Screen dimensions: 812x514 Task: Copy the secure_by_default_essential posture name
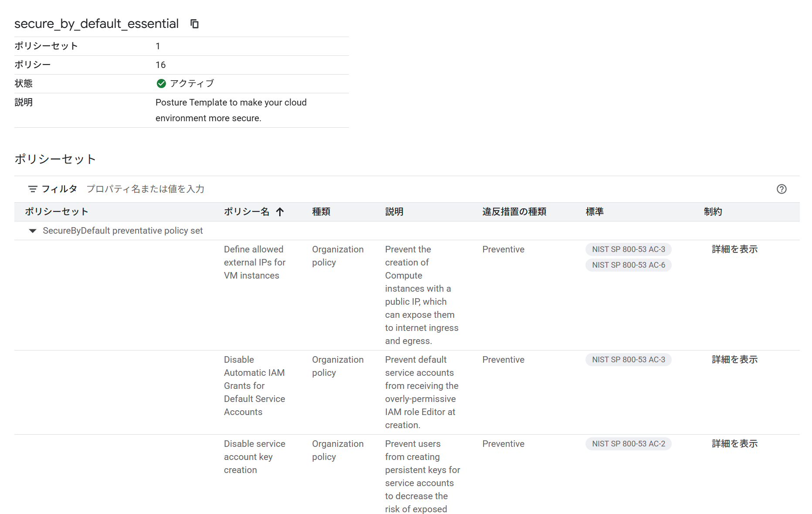pyautogui.click(x=194, y=24)
